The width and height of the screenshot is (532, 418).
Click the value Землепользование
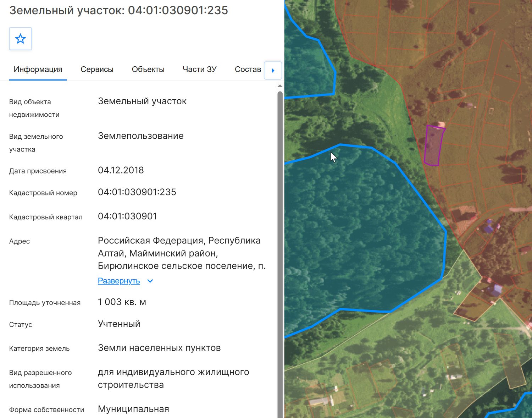pyautogui.click(x=141, y=136)
